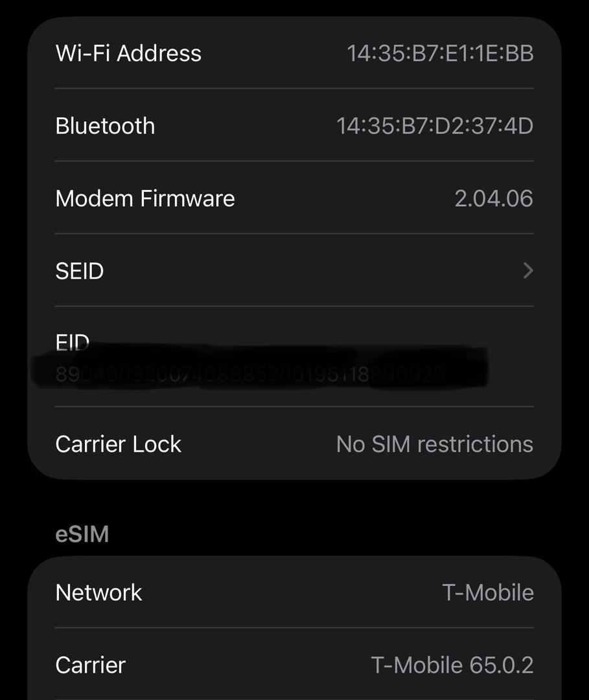Expand the SEID row chevron

(x=527, y=270)
